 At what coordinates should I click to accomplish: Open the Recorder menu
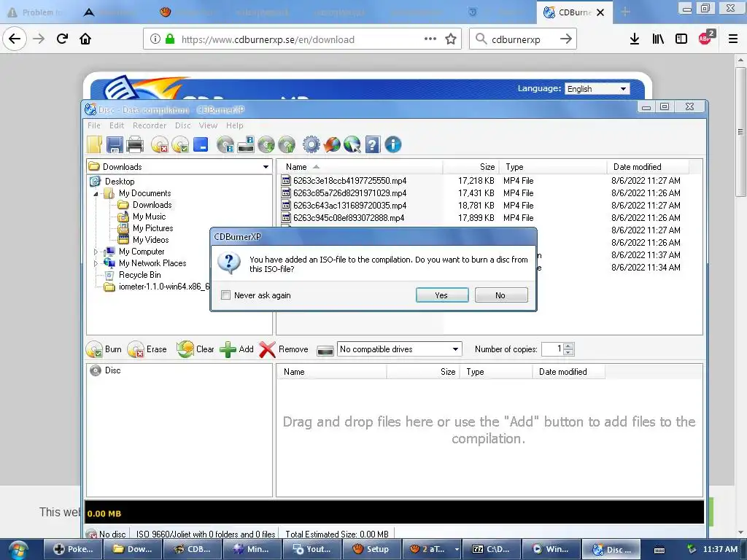pyautogui.click(x=150, y=125)
